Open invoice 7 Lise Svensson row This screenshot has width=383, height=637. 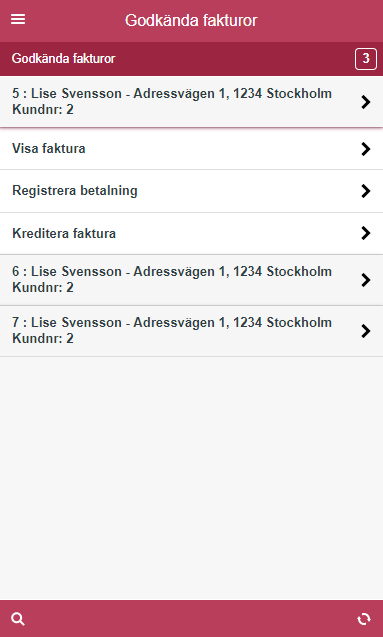[191, 331]
